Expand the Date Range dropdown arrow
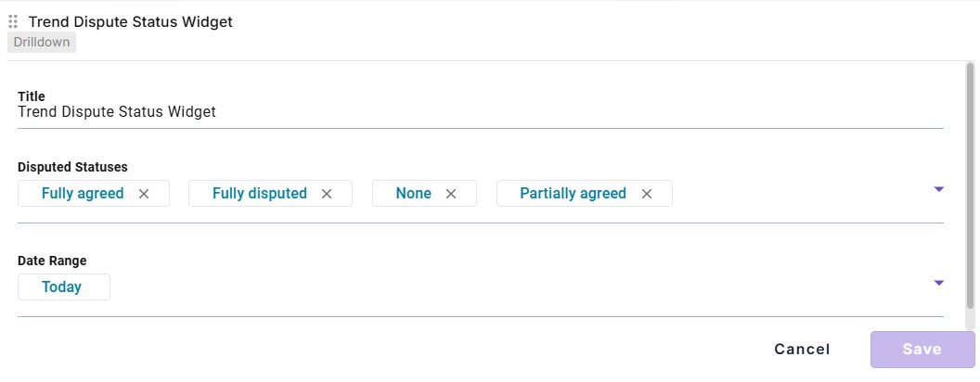The height and width of the screenshot is (382, 980). (938, 283)
